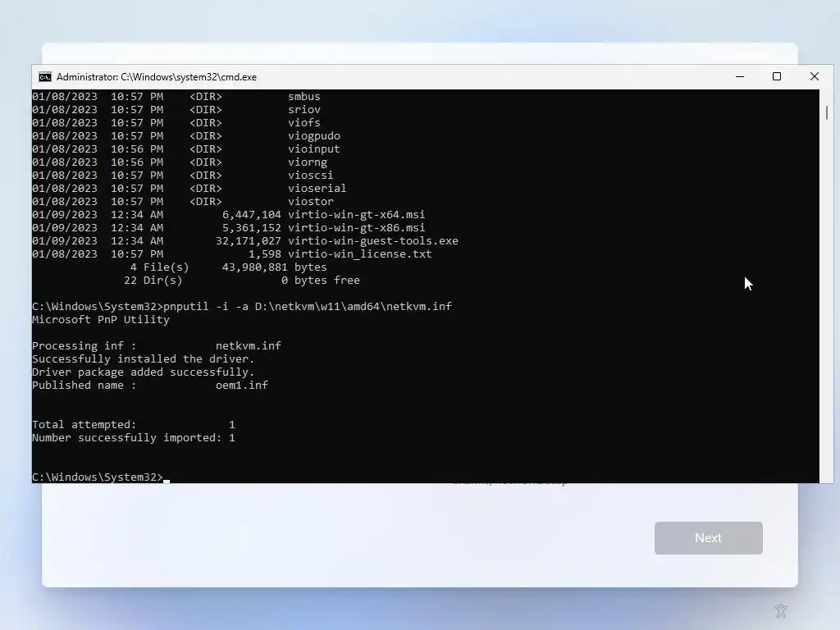
Task: Click the 'viofs' directory entry
Action: point(304,123)
